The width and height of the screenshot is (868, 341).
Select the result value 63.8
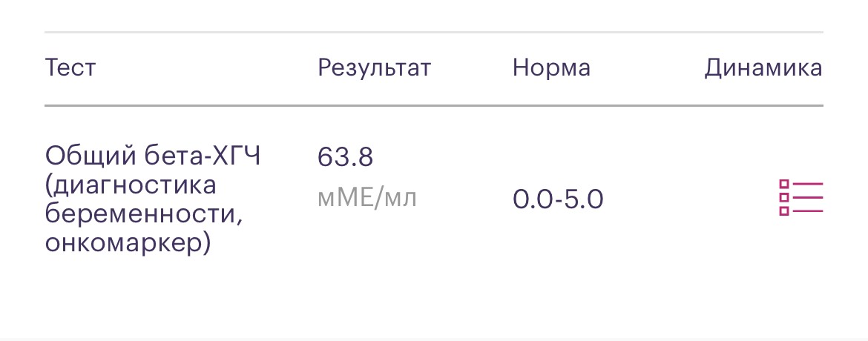point(346,158)
